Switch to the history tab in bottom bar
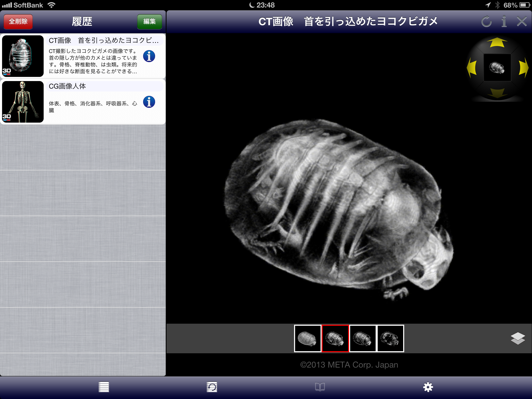Image resolution: width=532 pixels, height=399 pixels. (x=212, y=387)
